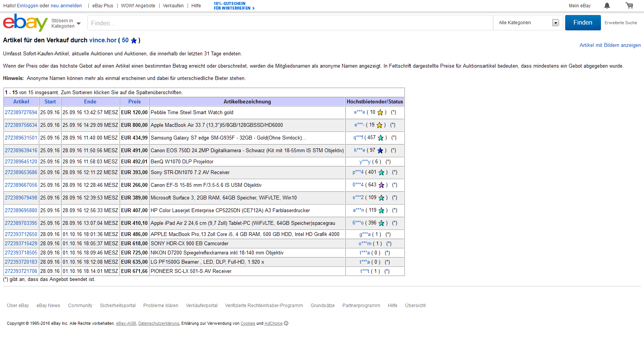Open Über eBay footer link

click(18, 306)
